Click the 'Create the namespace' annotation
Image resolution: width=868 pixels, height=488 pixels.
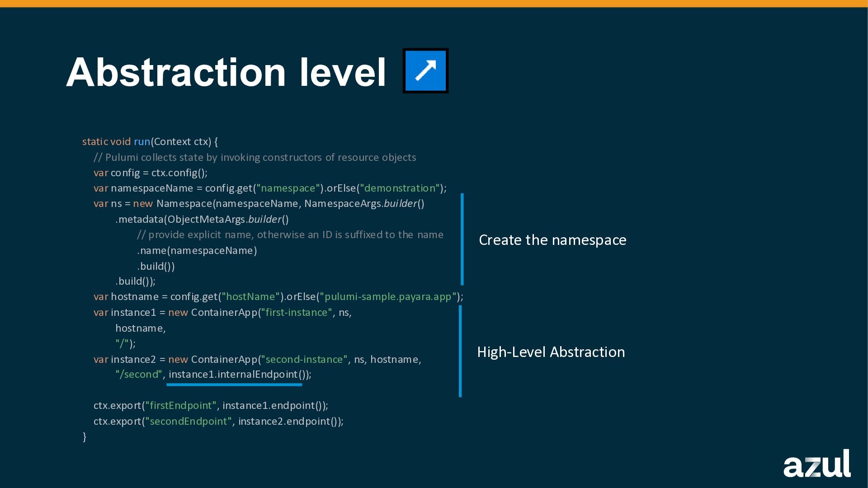(x=552, y=240)
